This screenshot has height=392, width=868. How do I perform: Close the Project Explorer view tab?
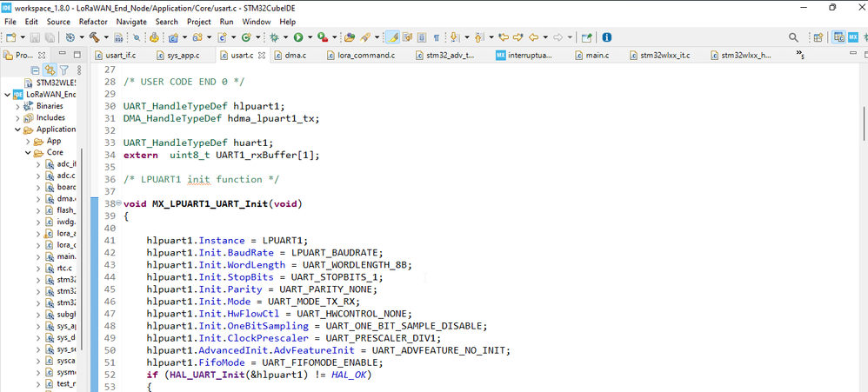tap(43, 55)
